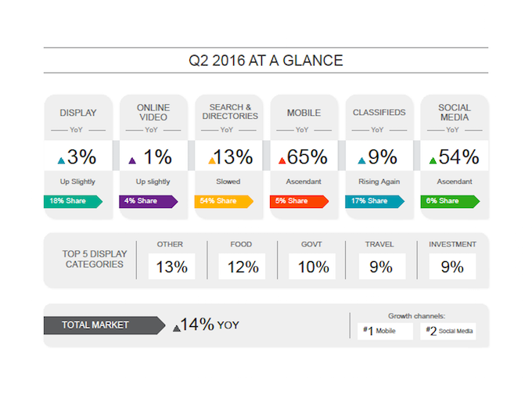Select the Food 12% category box

point(242,266)
